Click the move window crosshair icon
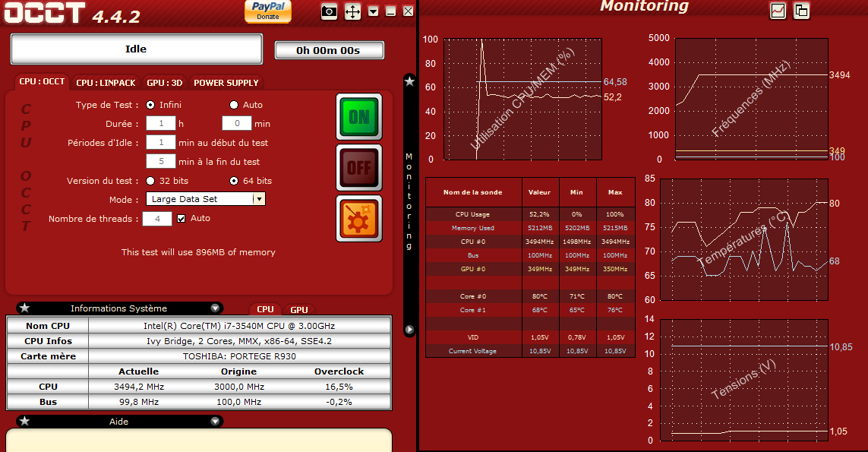 tap(352, 11)
